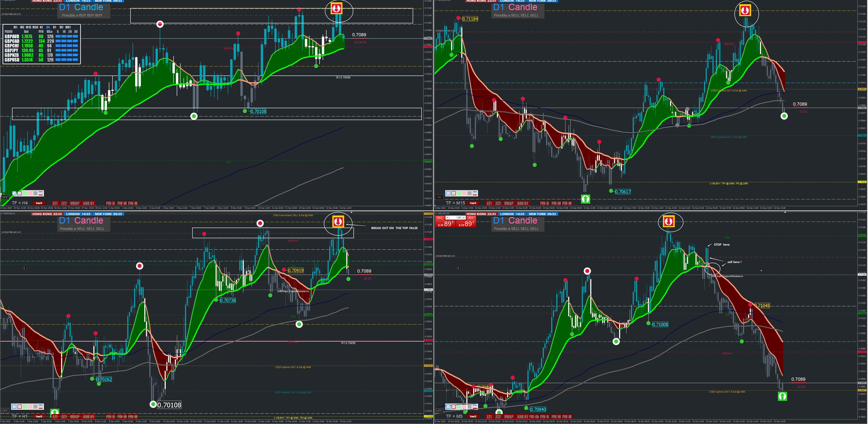Viewport: 868px width, 424px height.
Task: Click the blue outlined rectangle tool in H4 chart
Action: 14,193
